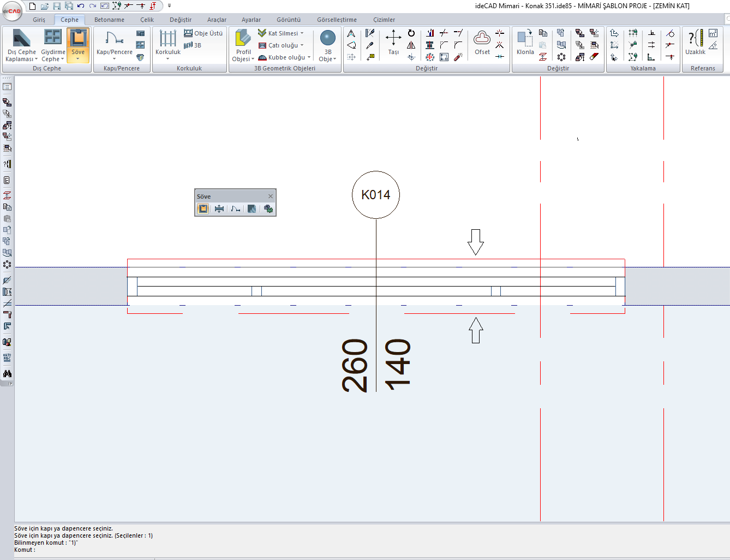This screenshot has width=730, height=560.
Task: Click the Kapı/Pencere button
Action: [x=114, y=43]
